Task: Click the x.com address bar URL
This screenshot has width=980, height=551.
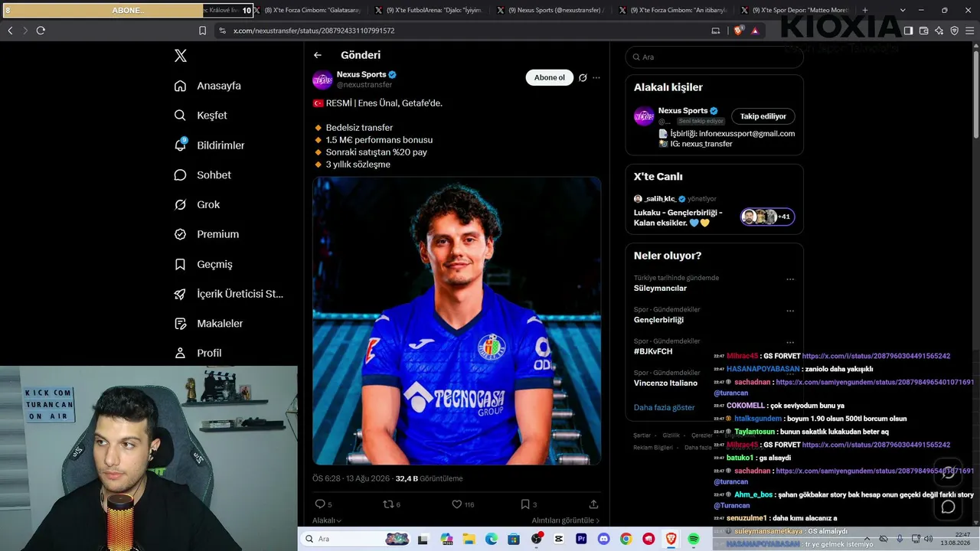Action: tap(314, 31)
